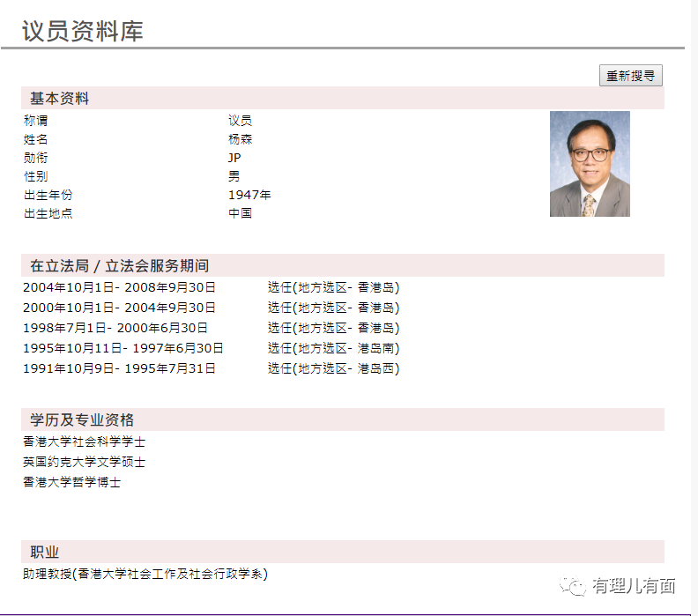Click the WeChat logo icon in watermark
This screenshot has height=616, width=698.
(x=575, y=586)
